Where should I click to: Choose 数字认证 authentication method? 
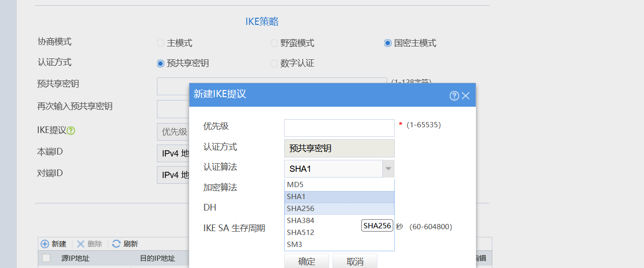[274, 63]
